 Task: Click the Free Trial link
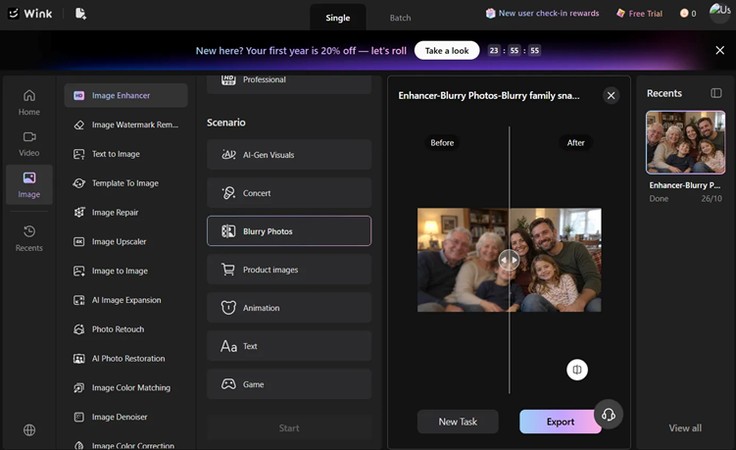click(639, 14)
